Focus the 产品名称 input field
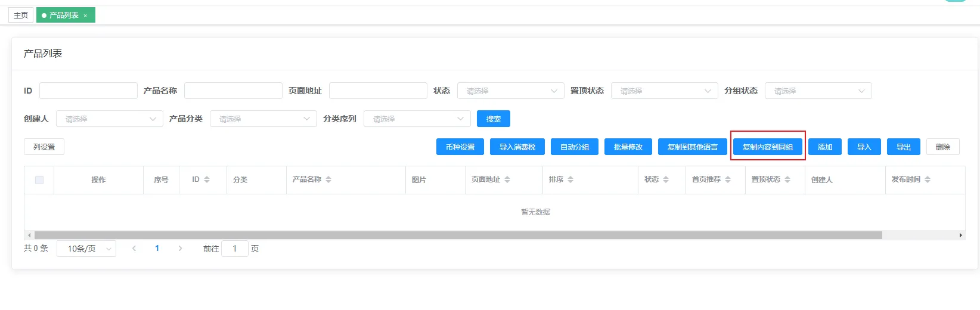 click(233, 91)
